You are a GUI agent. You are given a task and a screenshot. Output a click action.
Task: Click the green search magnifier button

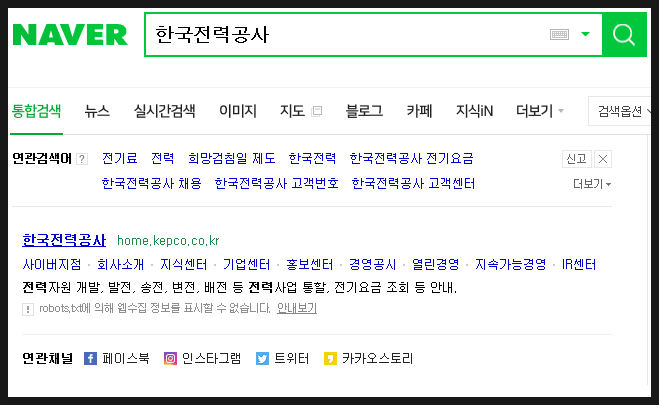(x=624, y=34)
